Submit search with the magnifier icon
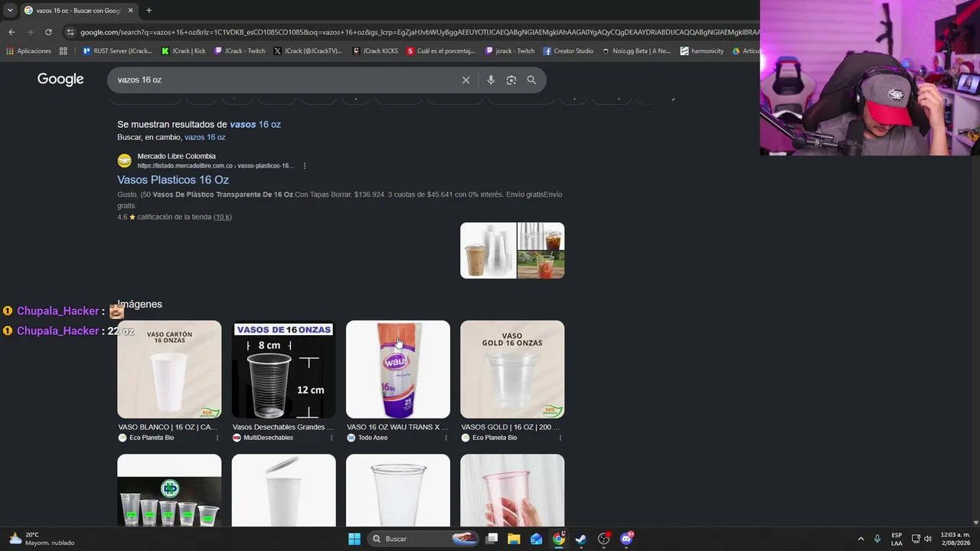980x551 pixels. (531, 80)
